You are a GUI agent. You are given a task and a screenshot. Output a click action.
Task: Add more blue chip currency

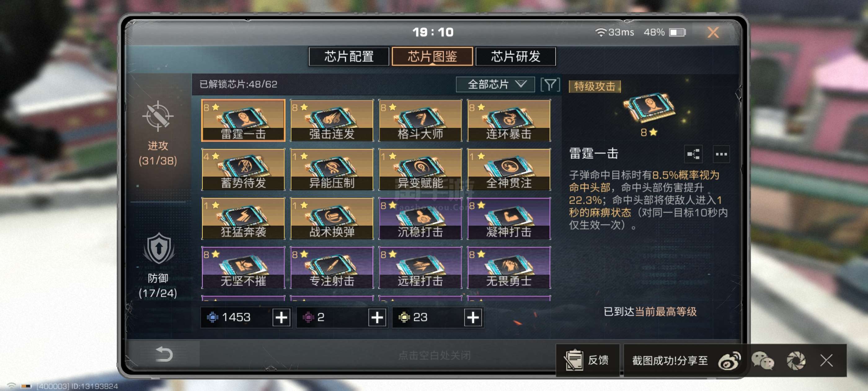pos(282,317)
